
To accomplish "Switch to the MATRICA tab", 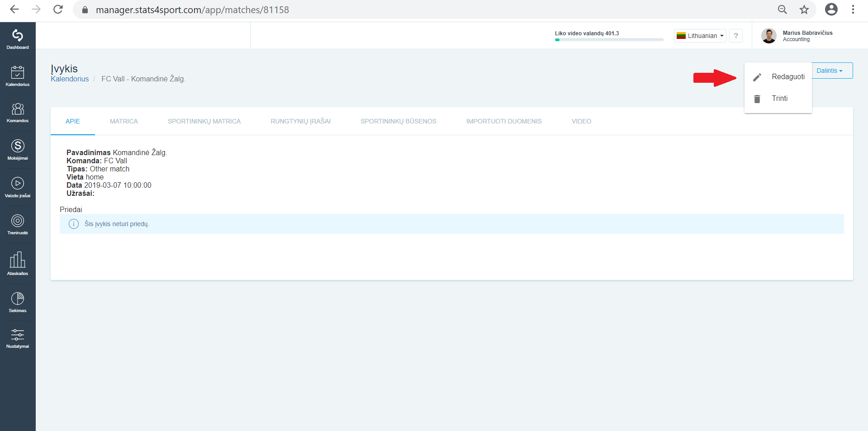I will (x=124, y=121).
